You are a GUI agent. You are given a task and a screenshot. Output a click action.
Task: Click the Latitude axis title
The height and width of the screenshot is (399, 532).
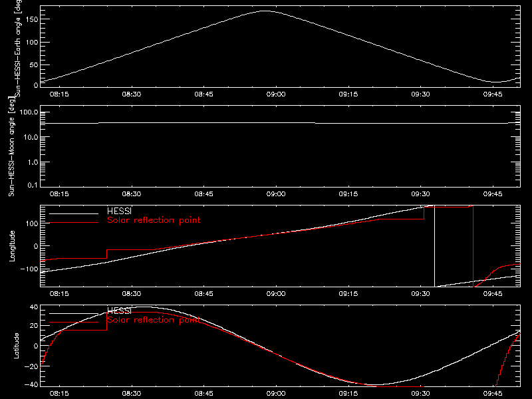[16, 346]
